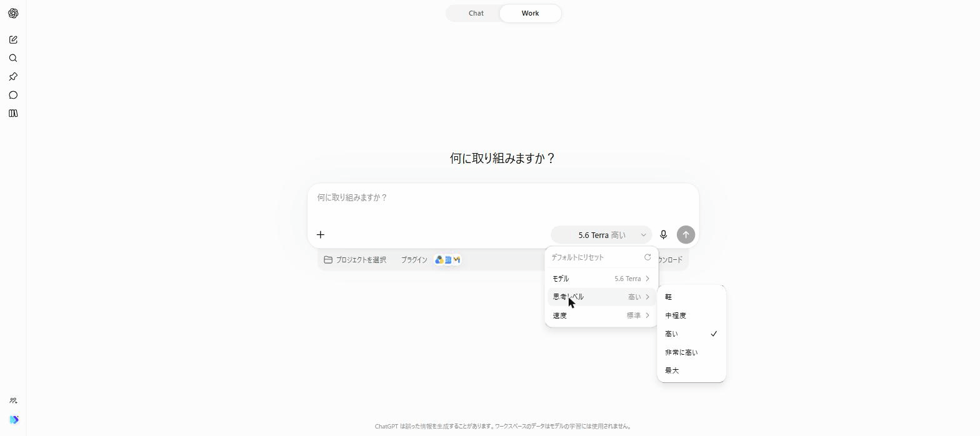Open search from the magnifier sidebar icon

[x=13, y=58]
